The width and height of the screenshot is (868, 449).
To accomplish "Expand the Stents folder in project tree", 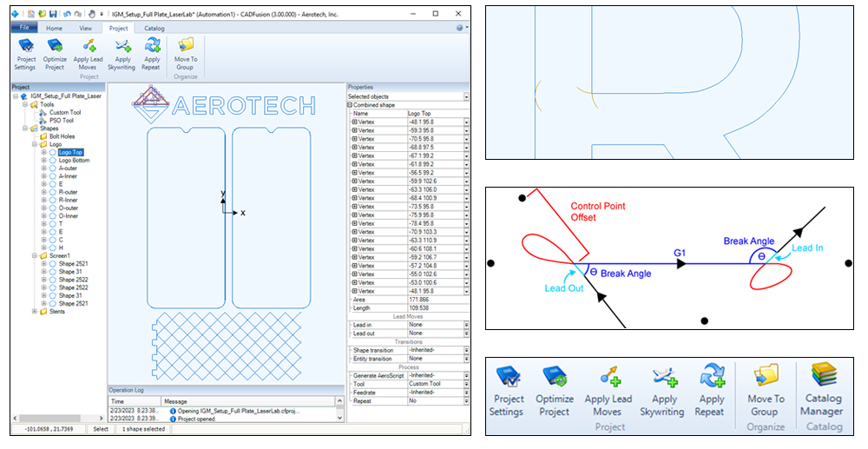I will (35, 312).
